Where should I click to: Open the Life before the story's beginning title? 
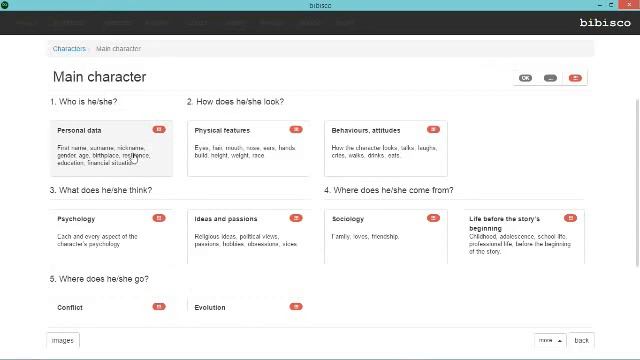(504, 224)
